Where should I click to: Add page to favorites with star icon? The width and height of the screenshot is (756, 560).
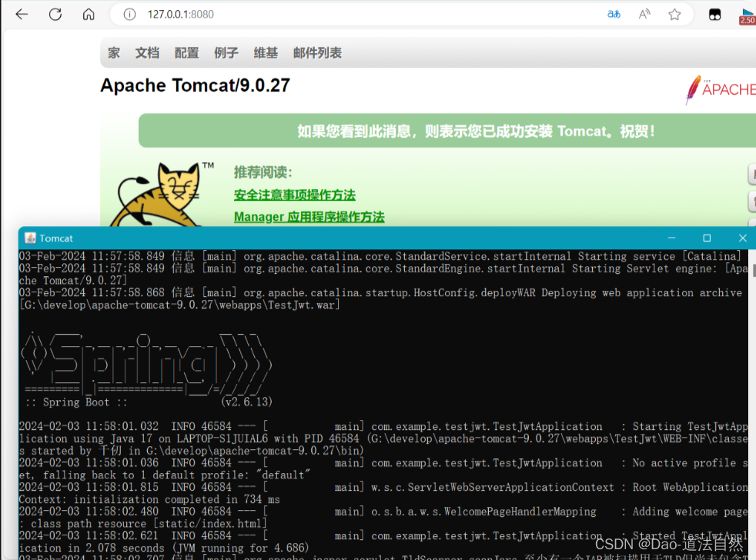(x=674, y=15)
